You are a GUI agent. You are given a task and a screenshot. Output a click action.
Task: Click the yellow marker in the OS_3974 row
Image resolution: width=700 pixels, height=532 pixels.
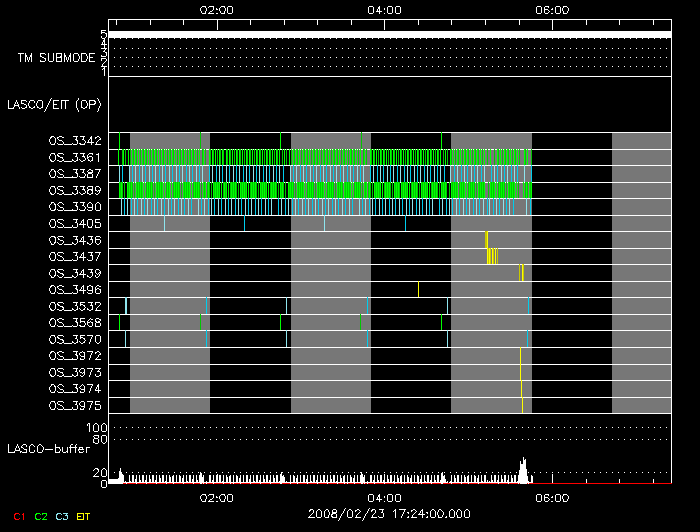[521, 389]
